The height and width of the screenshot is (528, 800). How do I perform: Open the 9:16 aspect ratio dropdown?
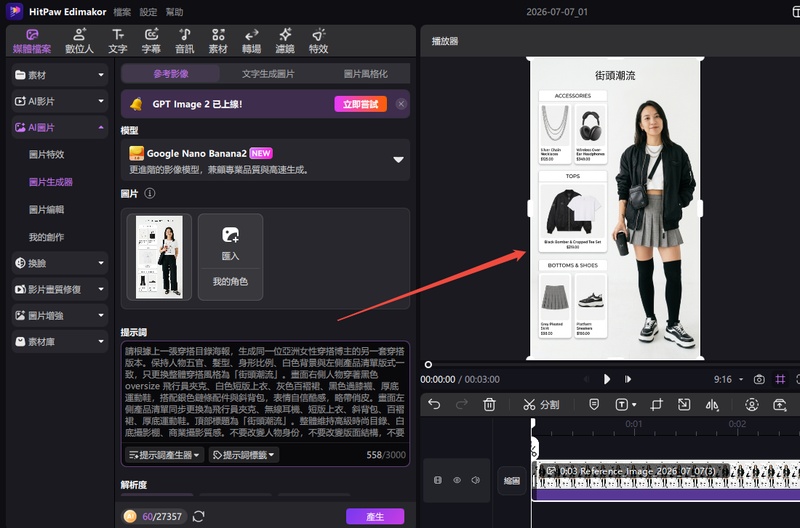tap(728, 379)
